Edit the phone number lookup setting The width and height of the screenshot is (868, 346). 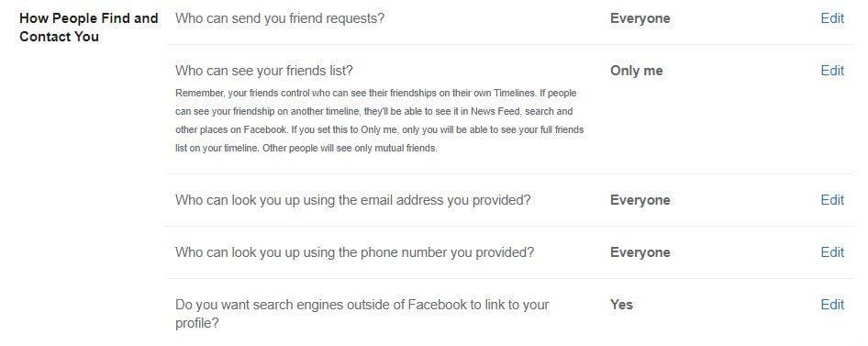click(832, 252)
